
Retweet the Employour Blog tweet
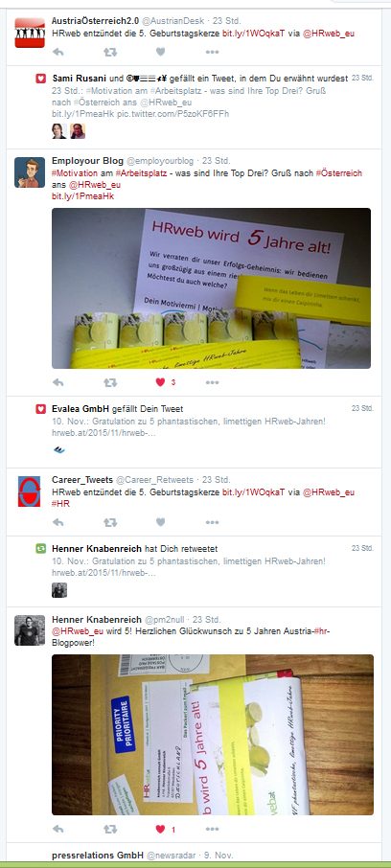(110, 382)
